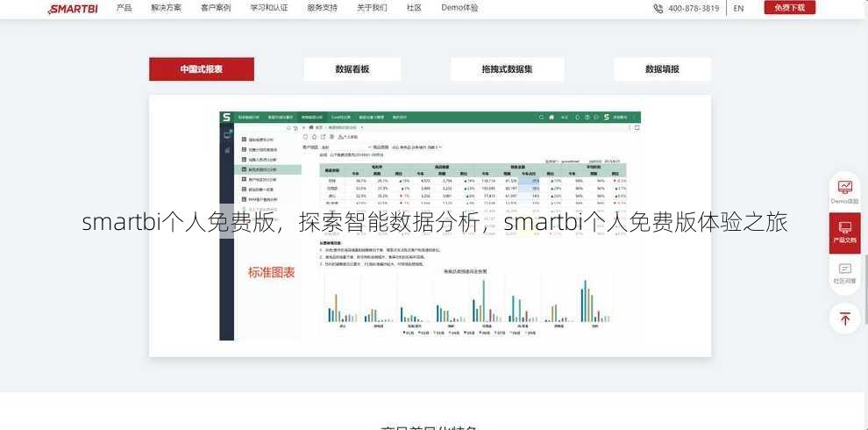Open the 客户案例 menu
868x430 pixels.
(216, 8)
